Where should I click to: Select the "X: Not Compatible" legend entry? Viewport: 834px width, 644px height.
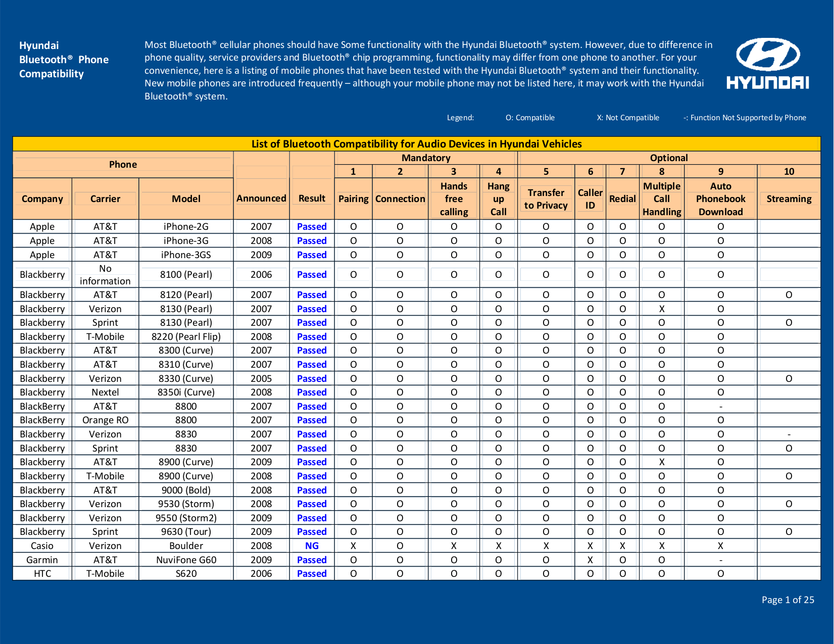(x=628, y=117)
